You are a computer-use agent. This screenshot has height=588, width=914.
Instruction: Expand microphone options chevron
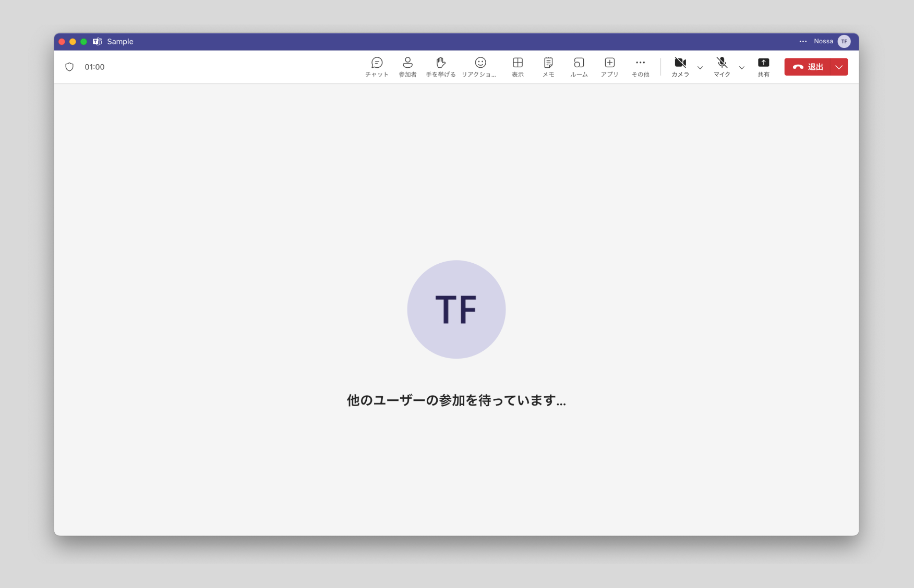tap(741, 68)
